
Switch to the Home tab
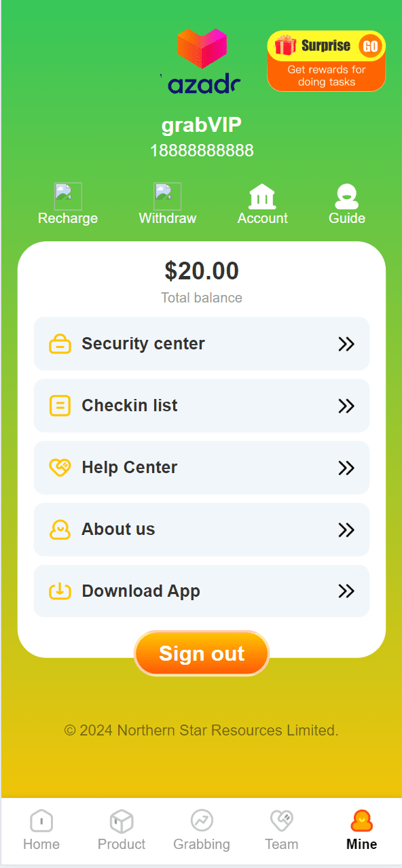point(41,831)
